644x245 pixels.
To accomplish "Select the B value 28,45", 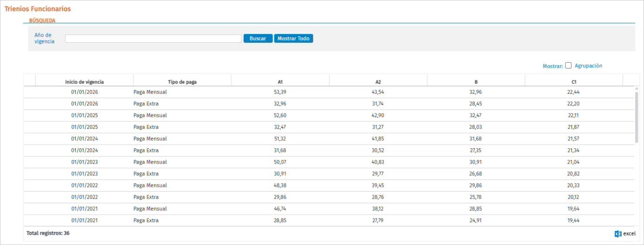I will pos(476,104).
